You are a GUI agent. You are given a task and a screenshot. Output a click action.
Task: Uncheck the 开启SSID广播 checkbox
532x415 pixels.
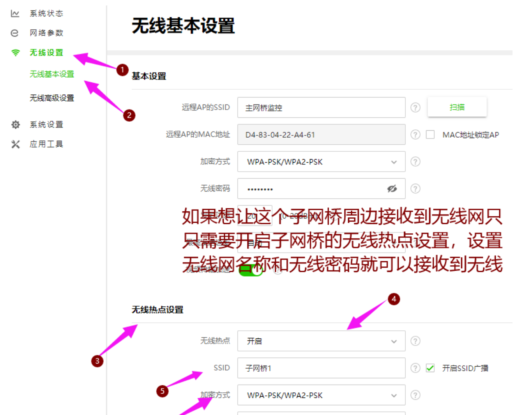[x=430, y=368]
